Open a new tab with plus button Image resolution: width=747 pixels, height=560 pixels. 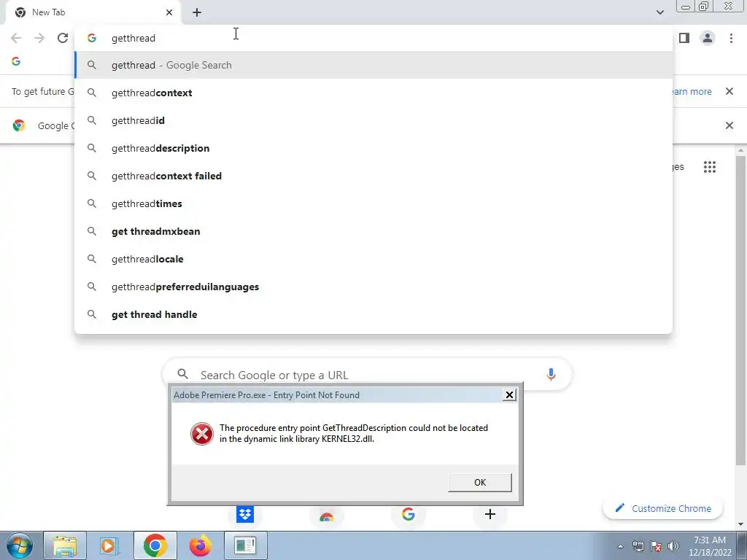pos(197,13)
